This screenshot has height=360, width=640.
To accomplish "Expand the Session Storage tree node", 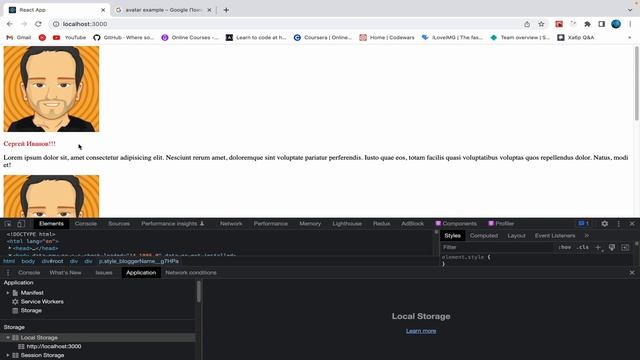I will [7, 355].
